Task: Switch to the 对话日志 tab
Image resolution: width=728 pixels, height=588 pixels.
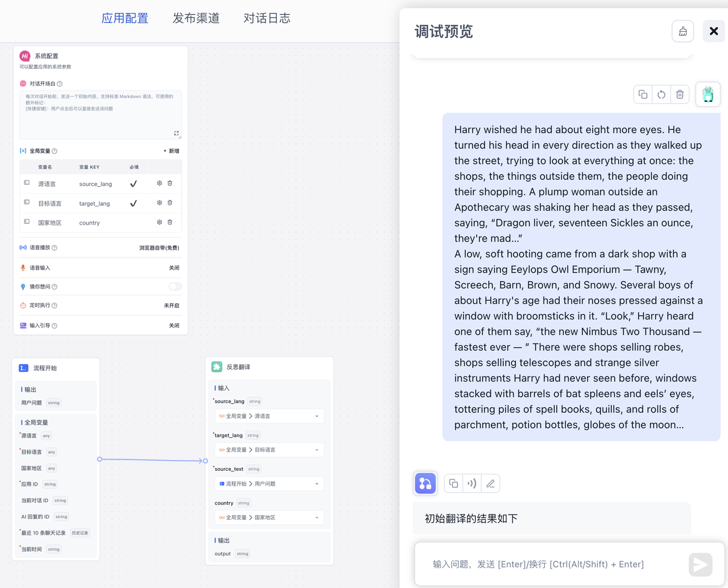Action: tap(267, 18)
